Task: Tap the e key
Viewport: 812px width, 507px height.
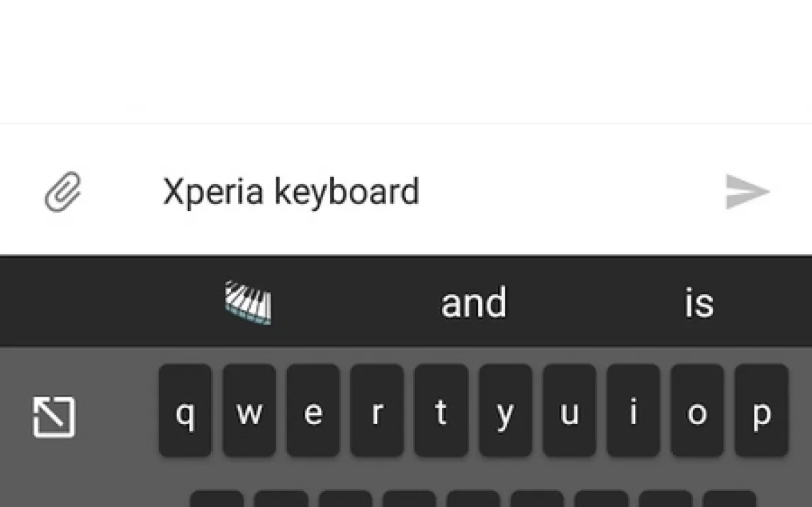Action: tap(313, 411)
